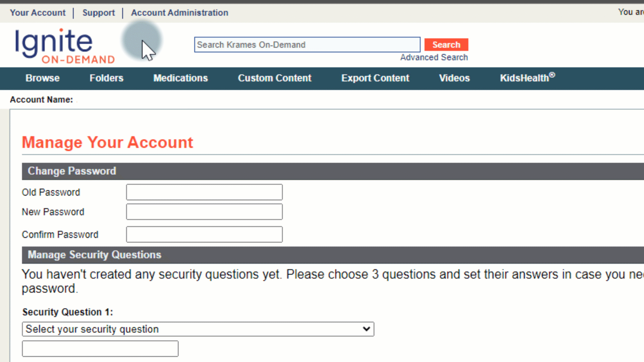Viewport: 644px width, 362px height.
Task: Open the Folders menu
Action: (x=106, y=78)
